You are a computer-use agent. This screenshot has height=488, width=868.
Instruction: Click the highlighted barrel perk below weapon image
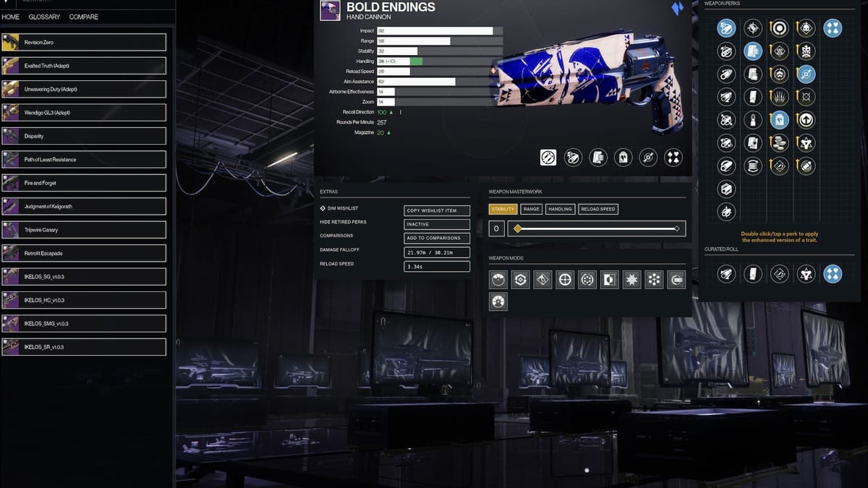click(548, 158)
